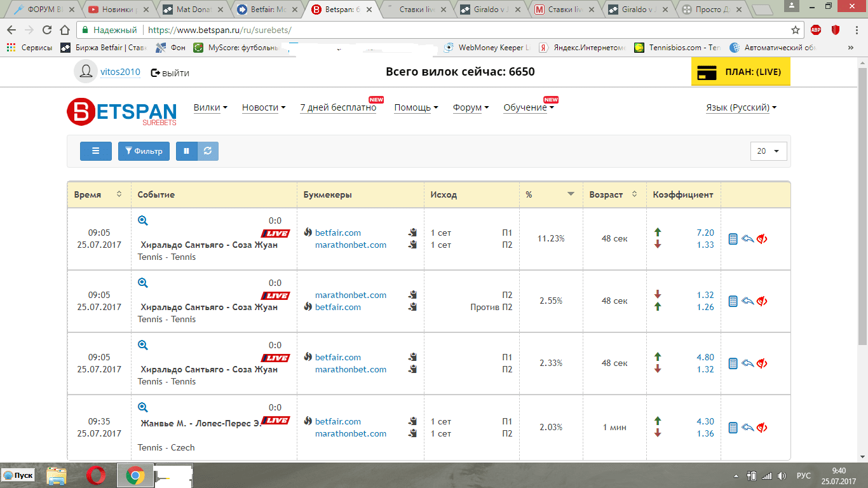Click the Betspan Surebets logo

pyautogui.click(x=122, y=111)
